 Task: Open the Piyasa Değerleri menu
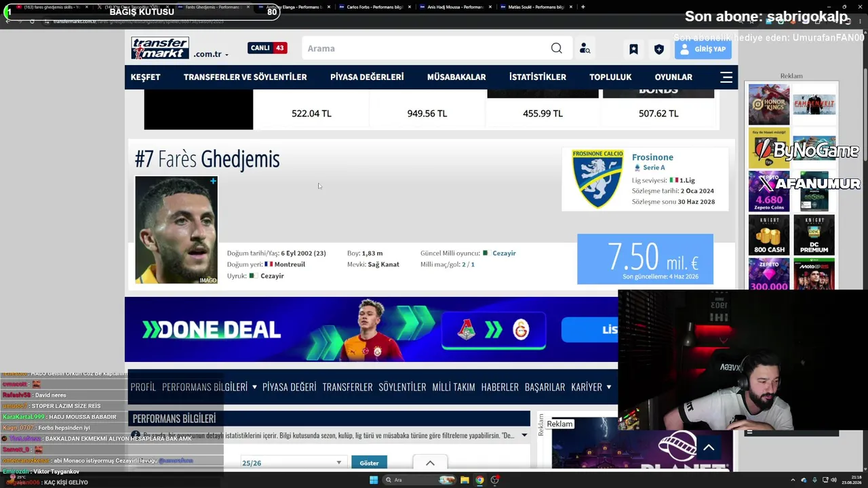(x=367, y=77)
